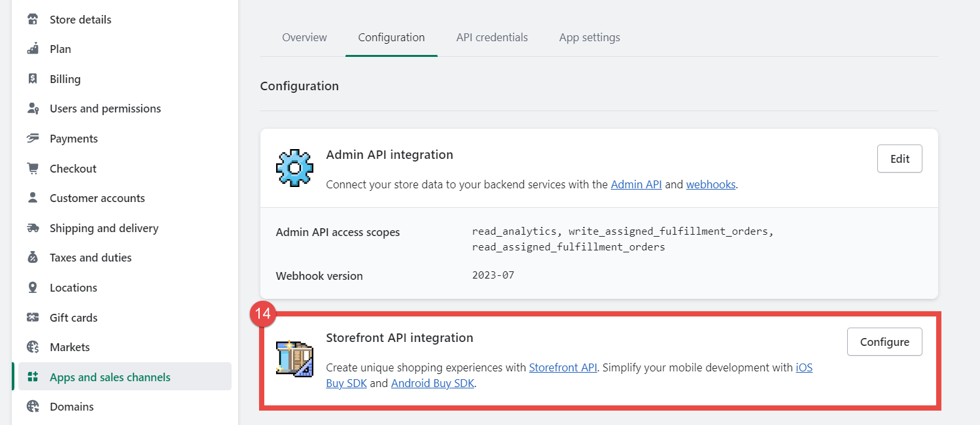
Task: Click the Admin API integration gear icon
Action: [x=294, y=169]
